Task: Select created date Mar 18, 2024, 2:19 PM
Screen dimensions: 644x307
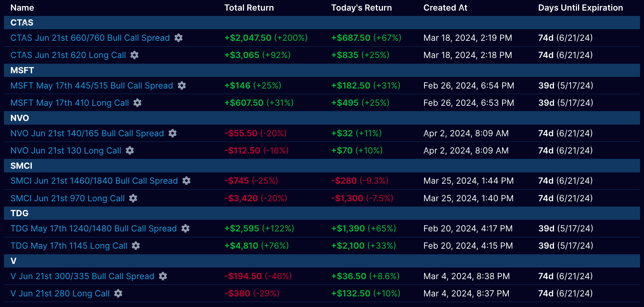Action: point(468,38)
